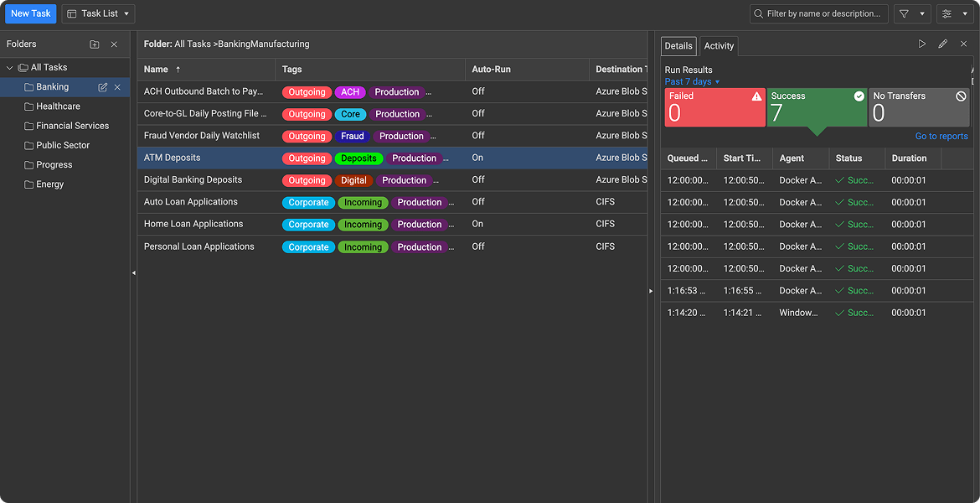Click the search magnifier in the filter field

pyautogui.click(x=758, y=13)
